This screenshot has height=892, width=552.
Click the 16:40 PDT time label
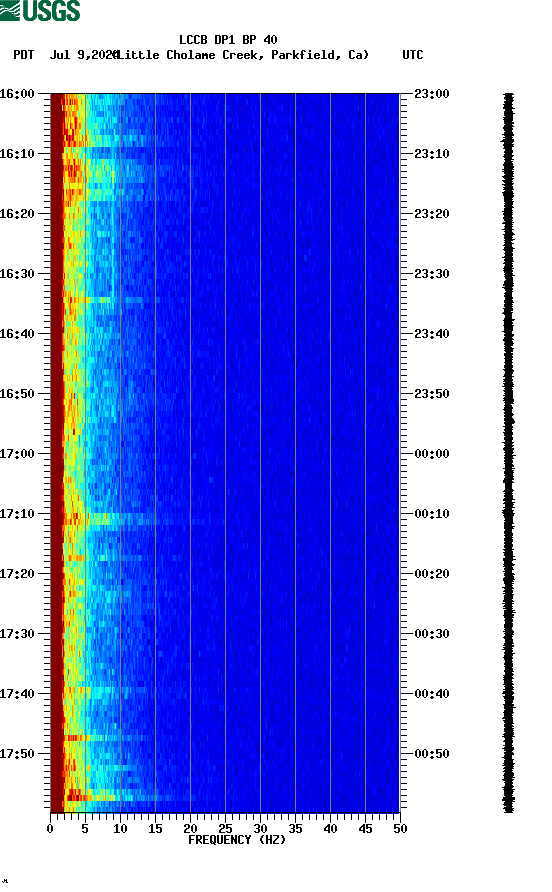17,333
